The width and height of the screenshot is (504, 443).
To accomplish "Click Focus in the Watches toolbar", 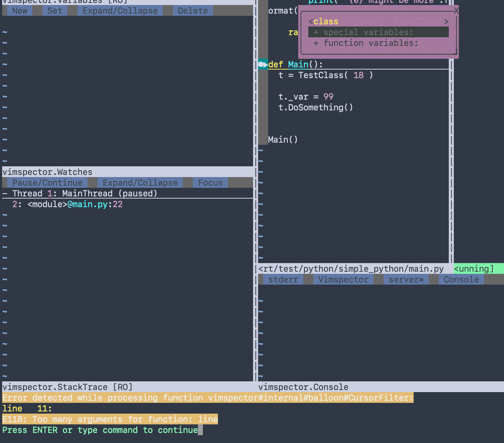I will pos(210,182).
